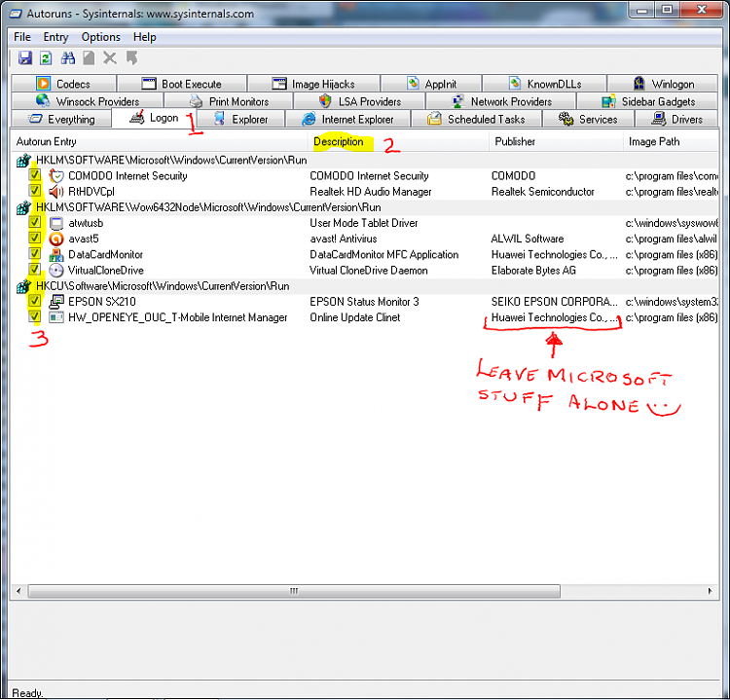Screen dimensions: 730x700
Task: Open the Codecs tab
Action: (x=63, y=84)
